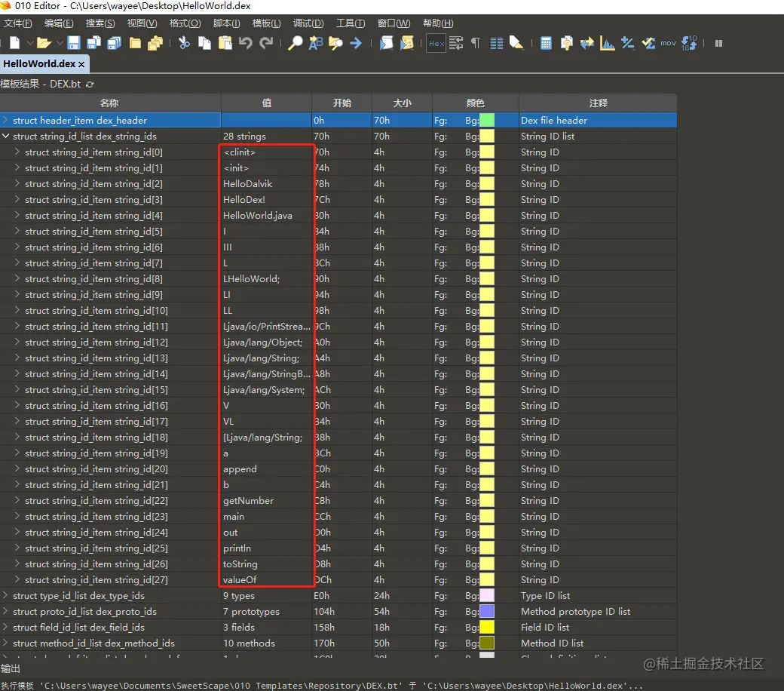
Task: Click the Save All icon
Action: point(115,44)
